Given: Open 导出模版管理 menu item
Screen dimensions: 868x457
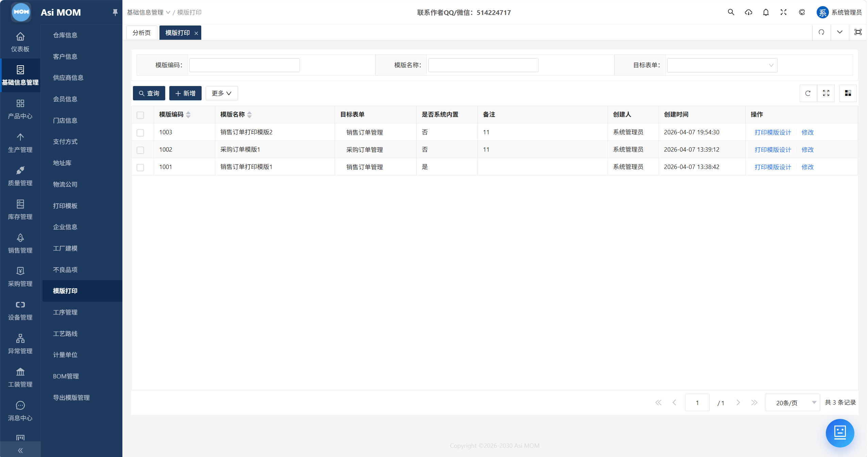Looking at the screenshot, I should click(71, 397).
